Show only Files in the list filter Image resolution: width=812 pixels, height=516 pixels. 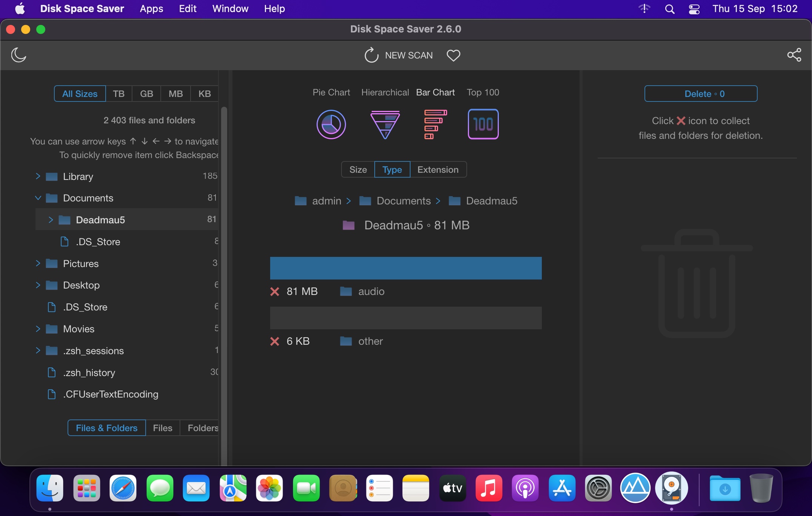[x=162, y=428]
